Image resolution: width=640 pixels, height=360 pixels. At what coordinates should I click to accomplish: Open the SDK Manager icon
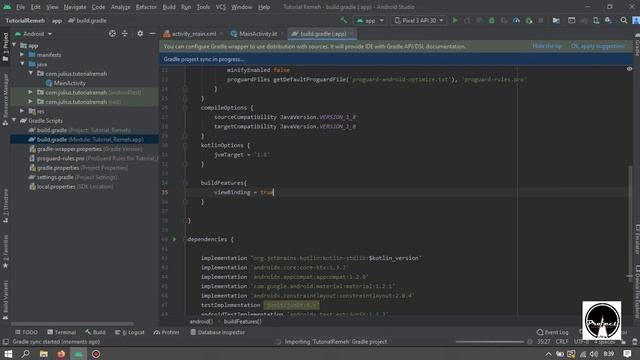(608, 20)
